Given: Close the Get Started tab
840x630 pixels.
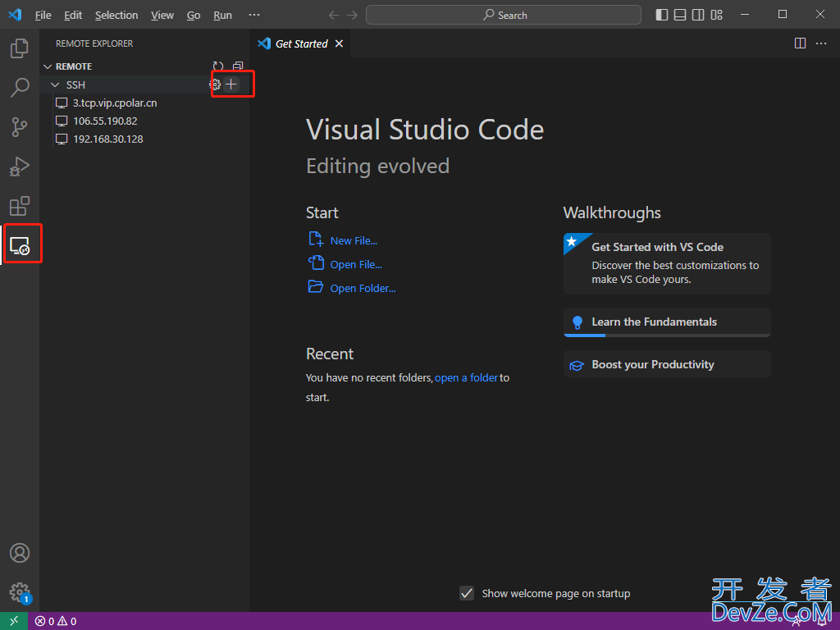Looking at the screenshot, I should coord(339,43).
